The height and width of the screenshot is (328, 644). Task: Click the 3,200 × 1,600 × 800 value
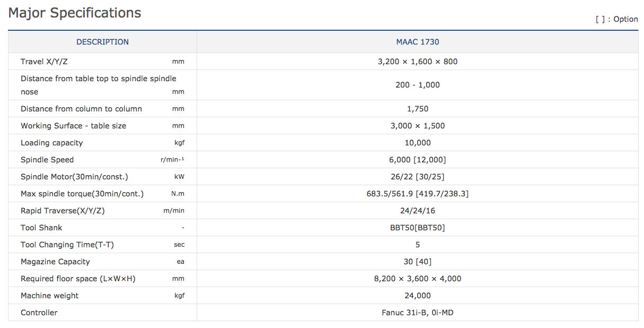tap(417, 62)
